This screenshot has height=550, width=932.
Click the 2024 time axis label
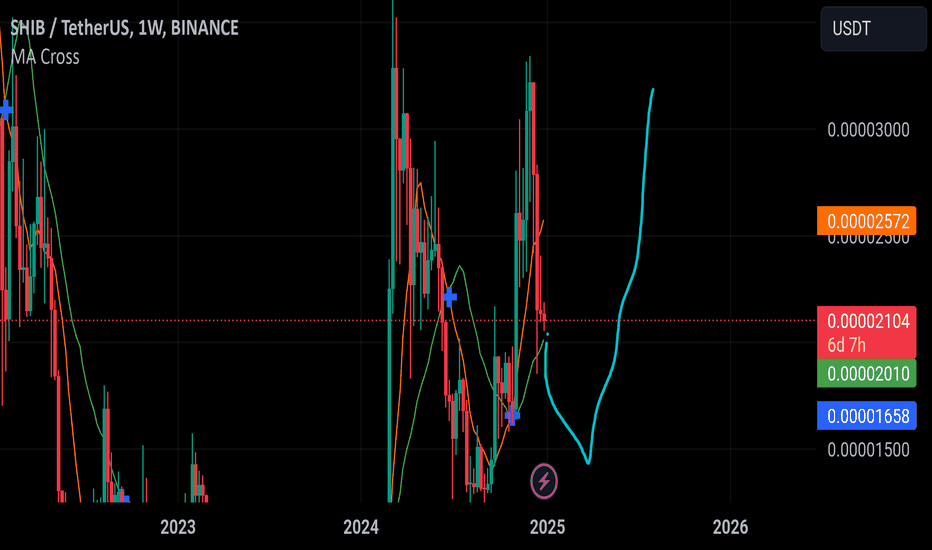point(361,527)
